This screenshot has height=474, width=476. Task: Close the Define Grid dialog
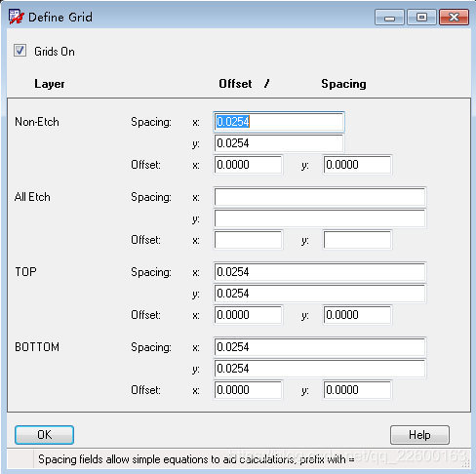tap(454, 18)
